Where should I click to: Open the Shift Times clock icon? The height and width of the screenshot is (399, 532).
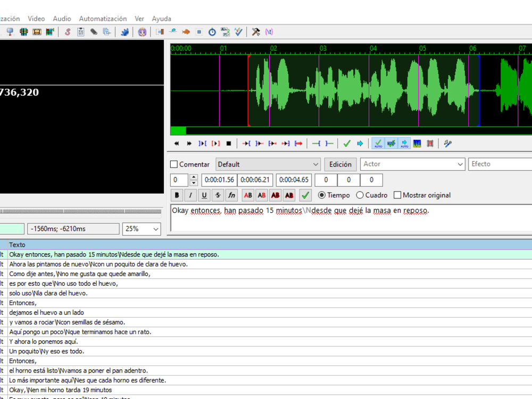point(212,32)
